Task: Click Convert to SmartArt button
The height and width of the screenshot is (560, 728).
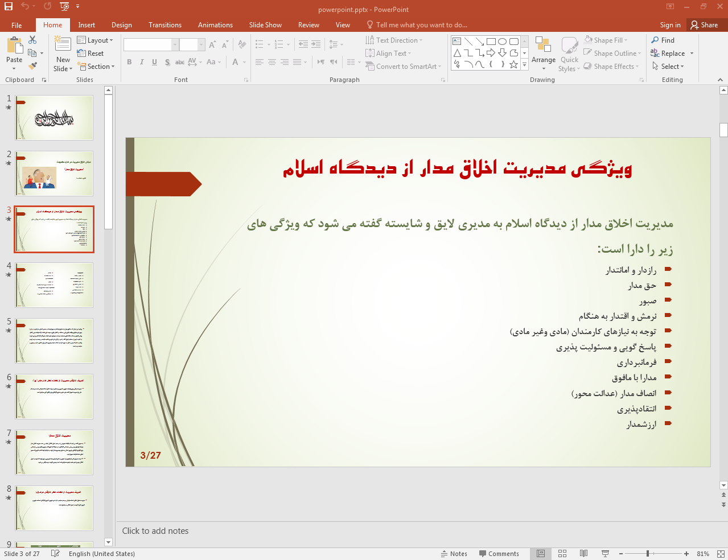Action: [x=404, y=67]
